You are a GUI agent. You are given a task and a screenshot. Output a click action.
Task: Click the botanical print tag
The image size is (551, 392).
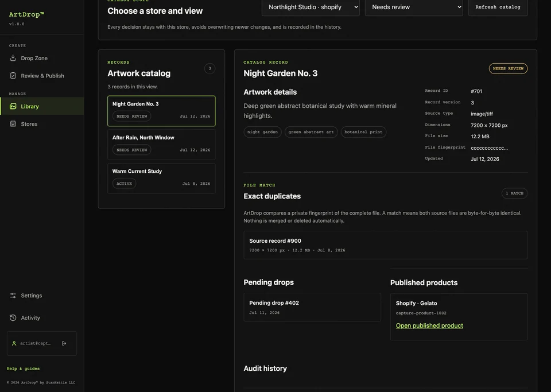(363, 132)
